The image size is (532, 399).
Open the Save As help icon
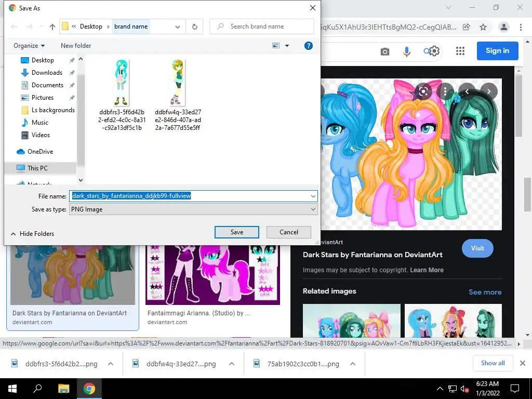coord(309,46)
